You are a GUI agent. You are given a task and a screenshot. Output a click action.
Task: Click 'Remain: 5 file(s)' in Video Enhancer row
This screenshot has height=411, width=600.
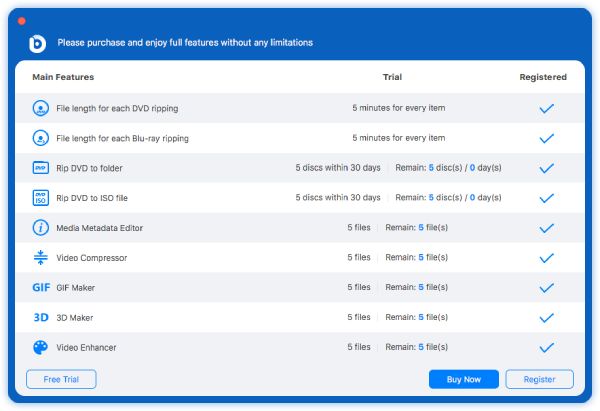click(x=417, y=347)
